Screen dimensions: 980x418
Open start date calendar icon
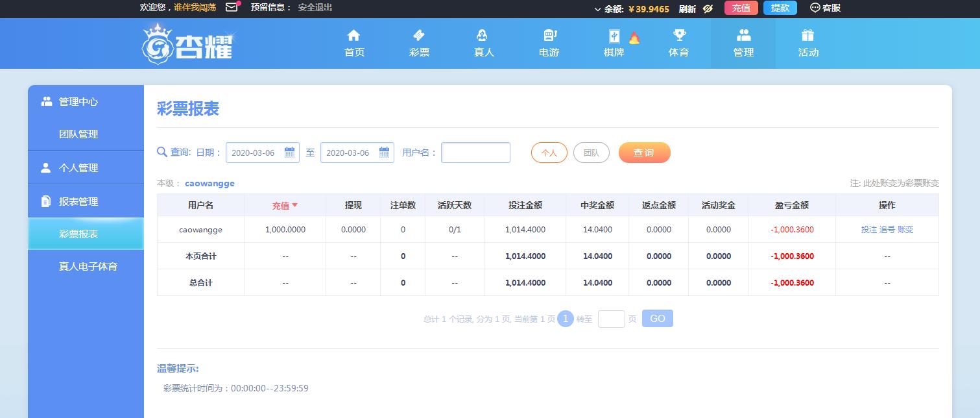tap(290, 153)
